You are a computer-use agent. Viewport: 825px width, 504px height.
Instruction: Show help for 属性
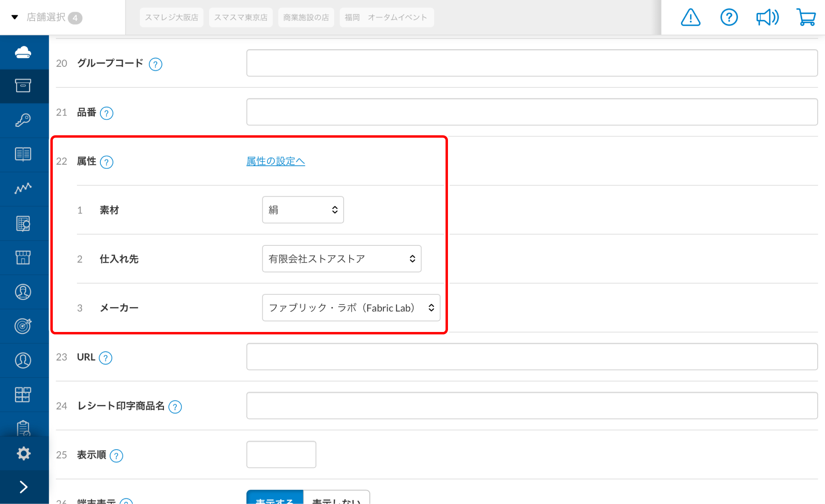(x=106, y=162)
